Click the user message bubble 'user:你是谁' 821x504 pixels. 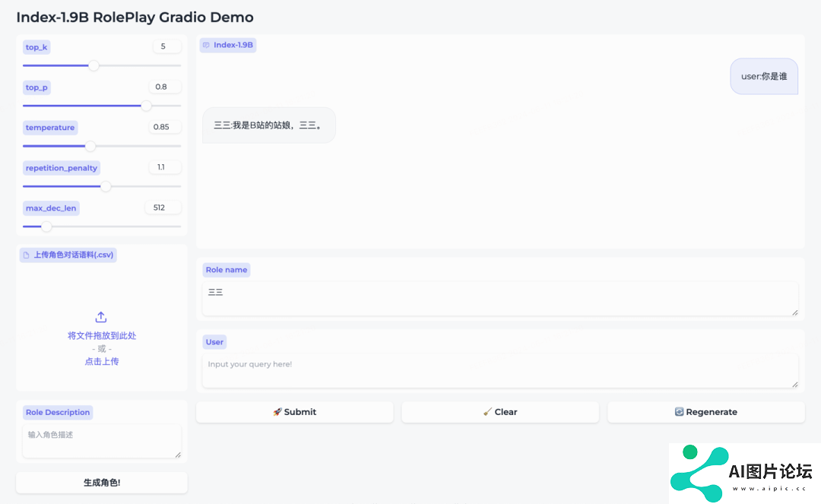(764, 77)
